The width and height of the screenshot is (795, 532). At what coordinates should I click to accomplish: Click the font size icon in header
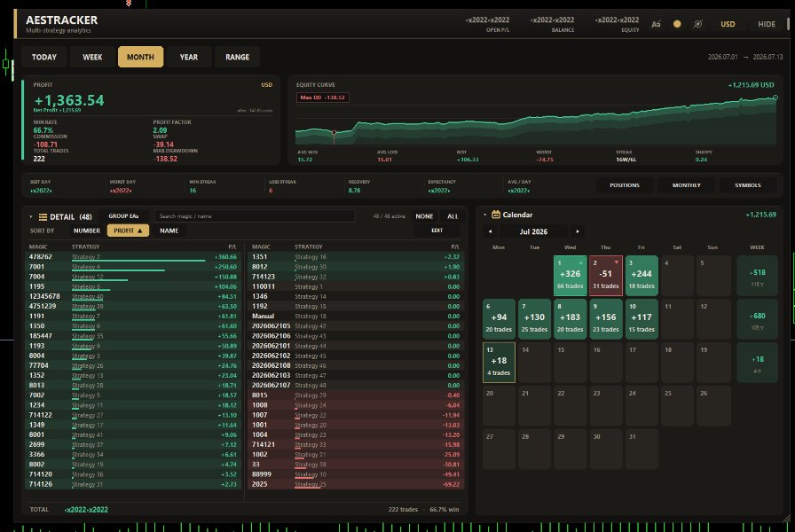pos(656,24)
